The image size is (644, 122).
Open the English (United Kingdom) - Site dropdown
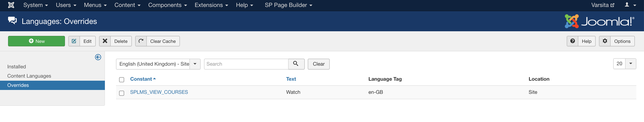click(x=158, y=64)
